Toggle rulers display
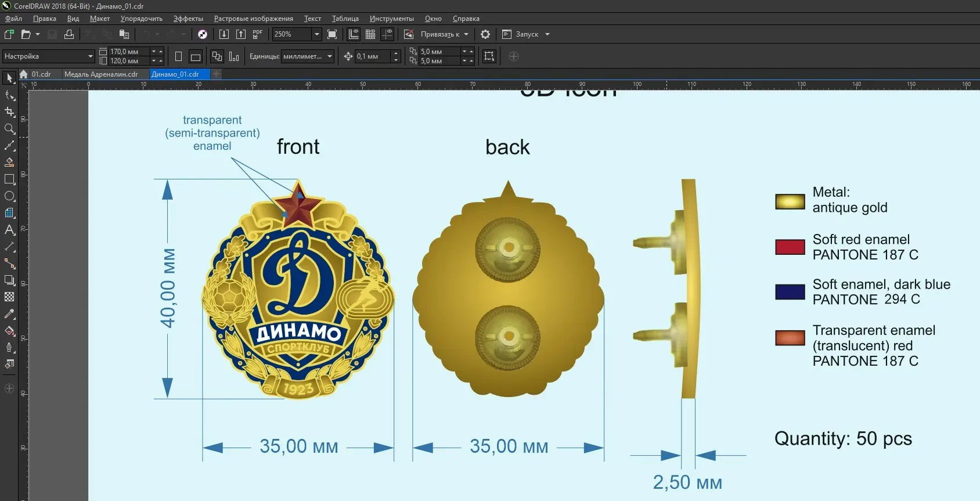 [x=354, y=34]
